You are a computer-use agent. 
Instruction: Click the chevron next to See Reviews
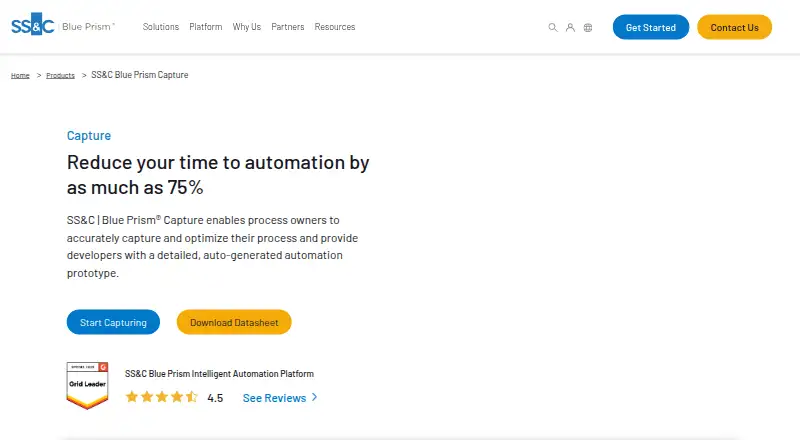coord(314,397)
